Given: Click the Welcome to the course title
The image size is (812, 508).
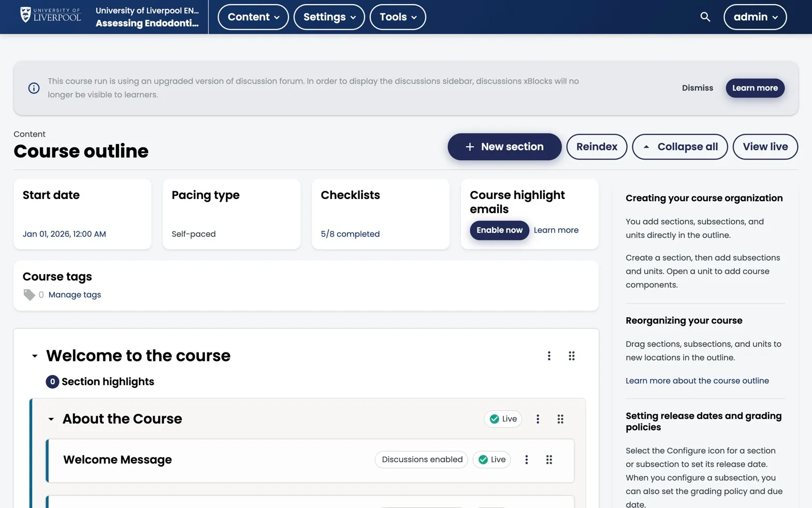Looking at the screenshot, I should tap(138, 356).
